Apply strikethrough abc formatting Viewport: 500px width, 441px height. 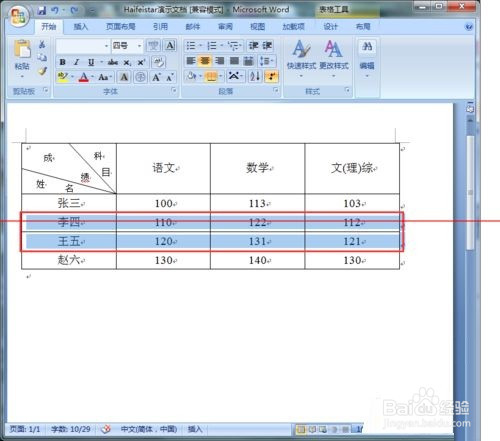tap(113, 62)
